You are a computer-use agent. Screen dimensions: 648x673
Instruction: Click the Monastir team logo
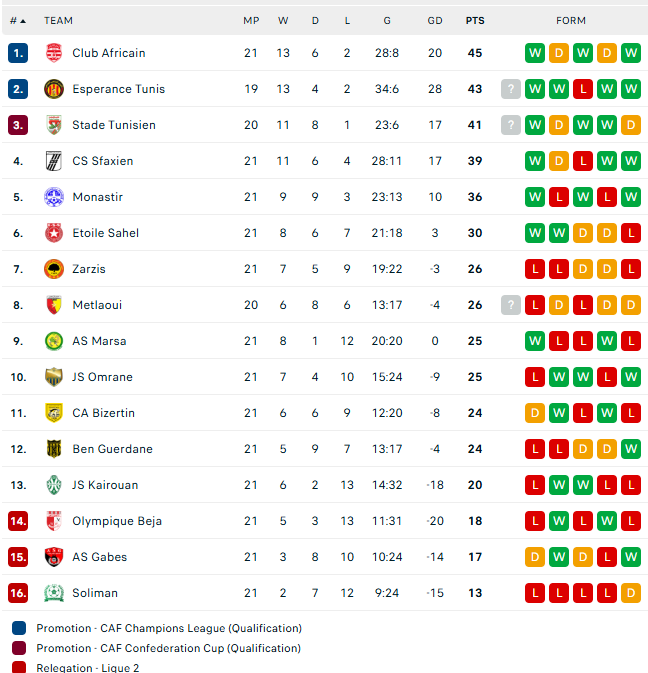click(54, 197)
